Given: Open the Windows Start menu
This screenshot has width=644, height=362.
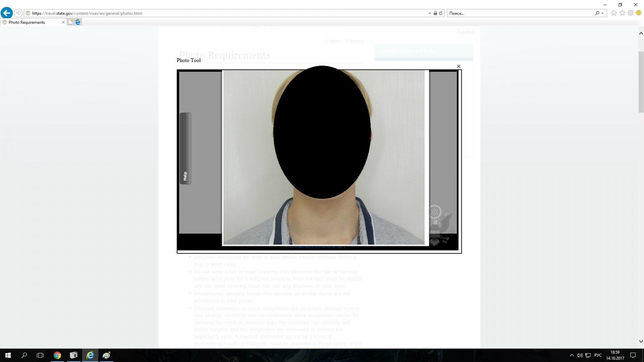Looking at the screenshot, I should click(8, 355).
